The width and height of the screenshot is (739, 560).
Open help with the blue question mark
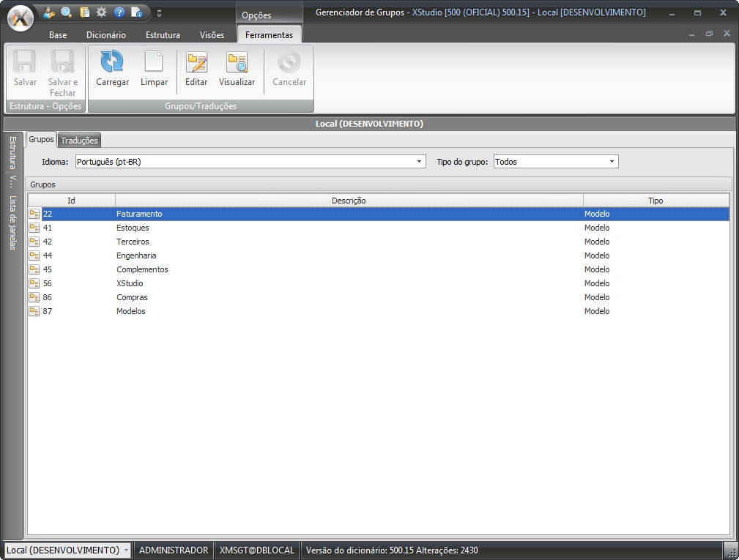click(x=119, y=12)
